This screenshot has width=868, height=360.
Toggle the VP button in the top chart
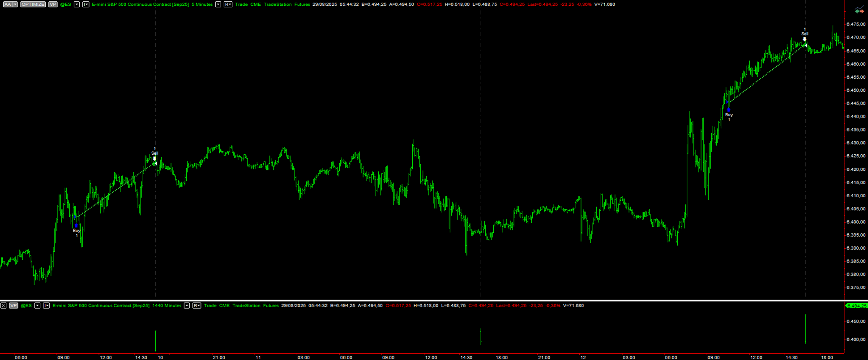click(53, 4)
